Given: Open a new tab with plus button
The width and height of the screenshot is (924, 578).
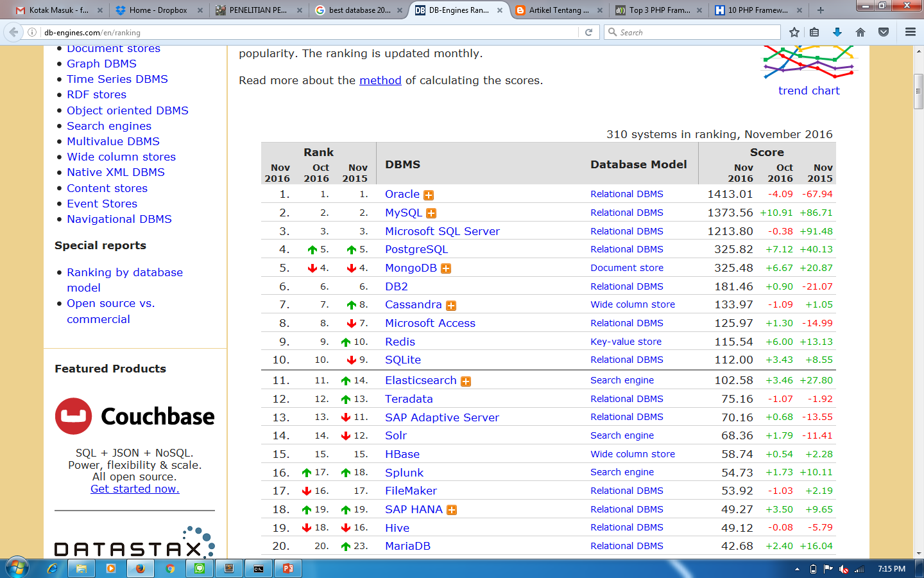Looking at the screenshot, I should point(821,10).
